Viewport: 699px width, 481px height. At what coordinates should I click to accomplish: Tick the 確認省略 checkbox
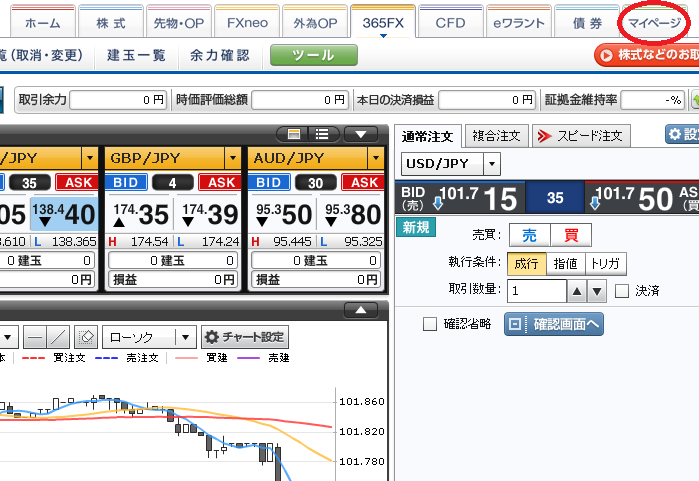(430, 324)
